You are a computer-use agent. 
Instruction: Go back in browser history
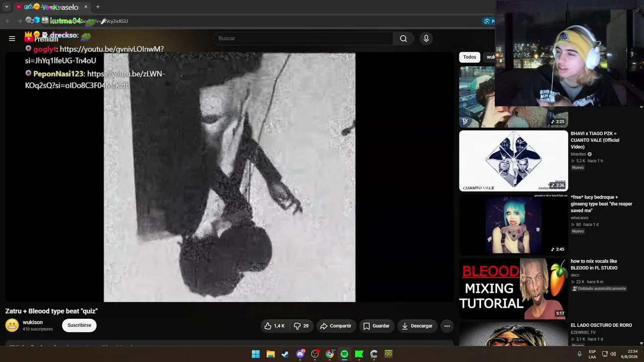[x=8, y=21]
